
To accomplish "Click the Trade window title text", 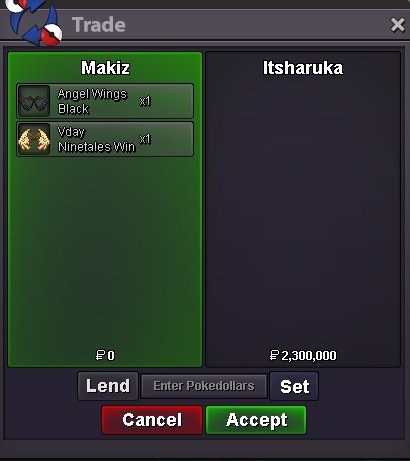I will tap(99, 25).
